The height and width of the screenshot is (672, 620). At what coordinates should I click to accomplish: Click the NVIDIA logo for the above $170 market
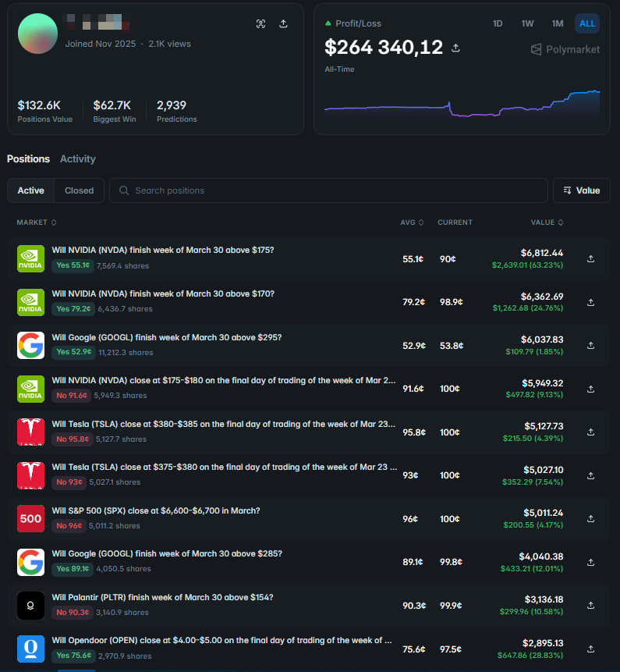31,303
